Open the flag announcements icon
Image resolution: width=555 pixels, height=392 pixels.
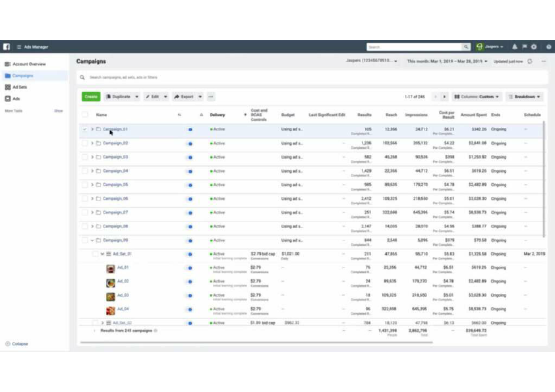point(525,47)
